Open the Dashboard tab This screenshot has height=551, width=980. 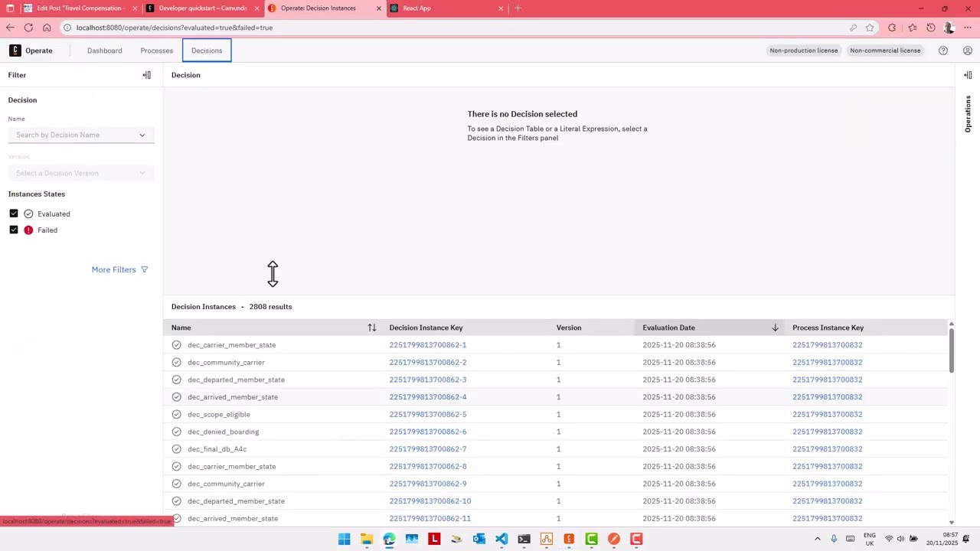coord(104,51)
